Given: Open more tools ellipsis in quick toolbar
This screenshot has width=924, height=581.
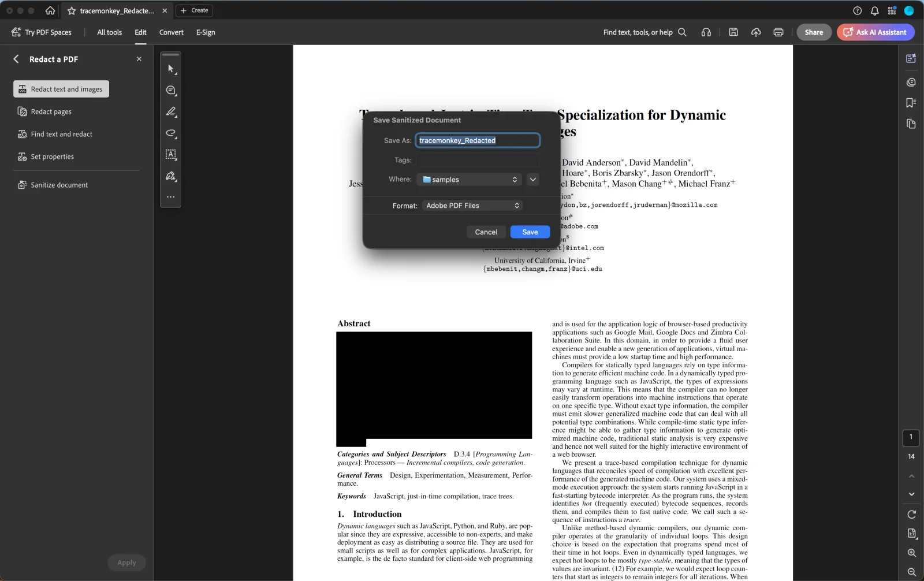Looking at the screenshot, I should tap(171, 197).
